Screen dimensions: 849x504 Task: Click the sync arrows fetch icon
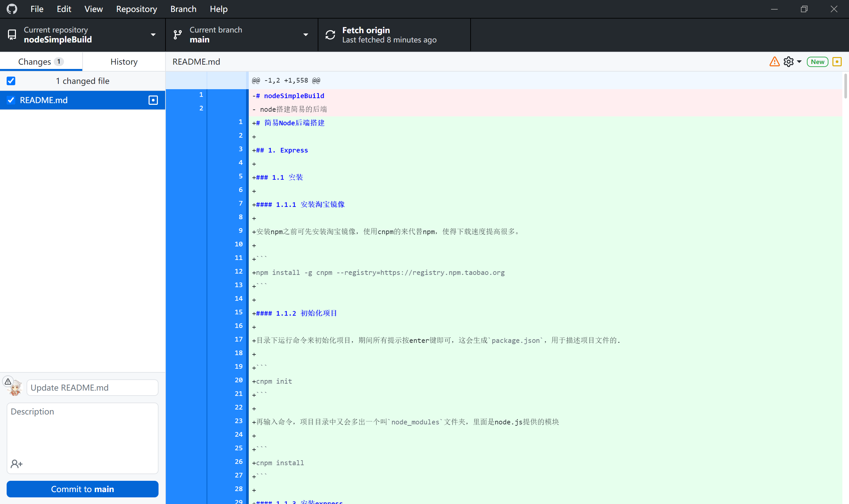(x=330, y=34)
